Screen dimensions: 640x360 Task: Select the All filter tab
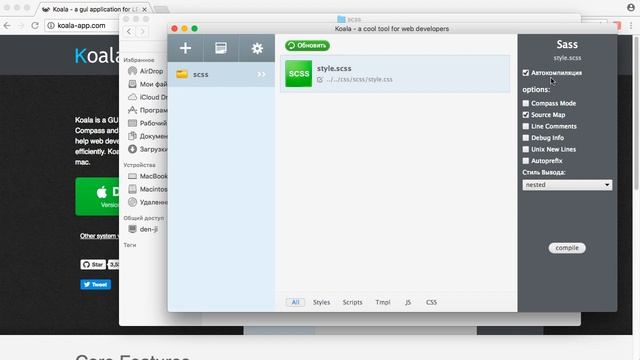[295, 302]
